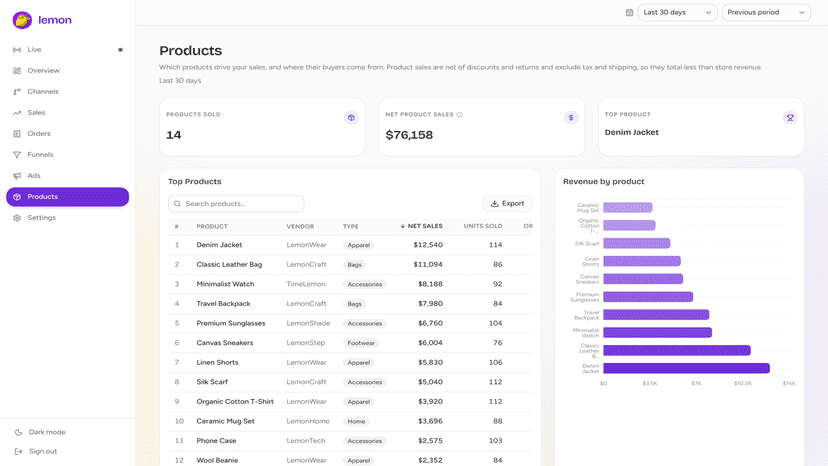Open the Live section icon
828x466 pixels.
[17, 50]
